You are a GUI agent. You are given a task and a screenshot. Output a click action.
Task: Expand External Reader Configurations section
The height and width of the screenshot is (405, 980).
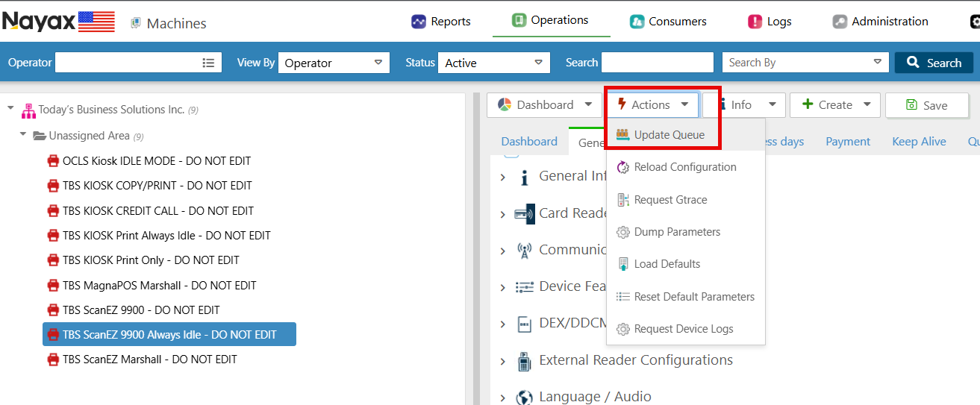tap(503, 361)
